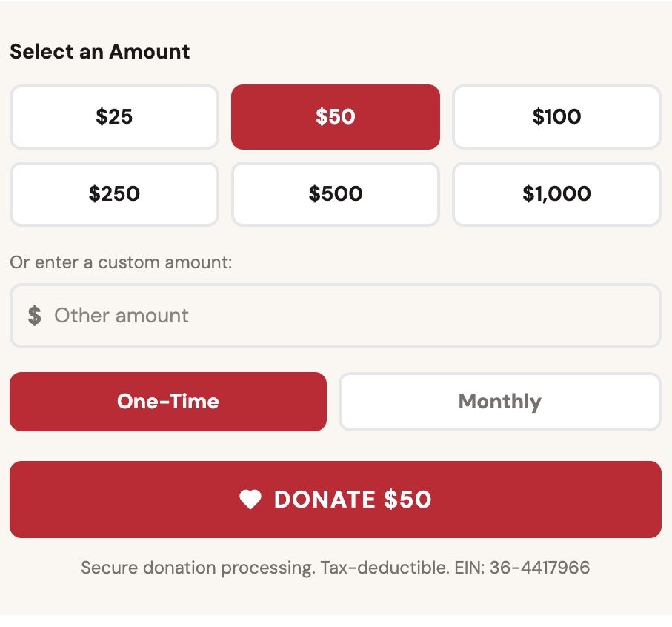
Task: Choose the $50 donation amount
Action: [336, 117]
